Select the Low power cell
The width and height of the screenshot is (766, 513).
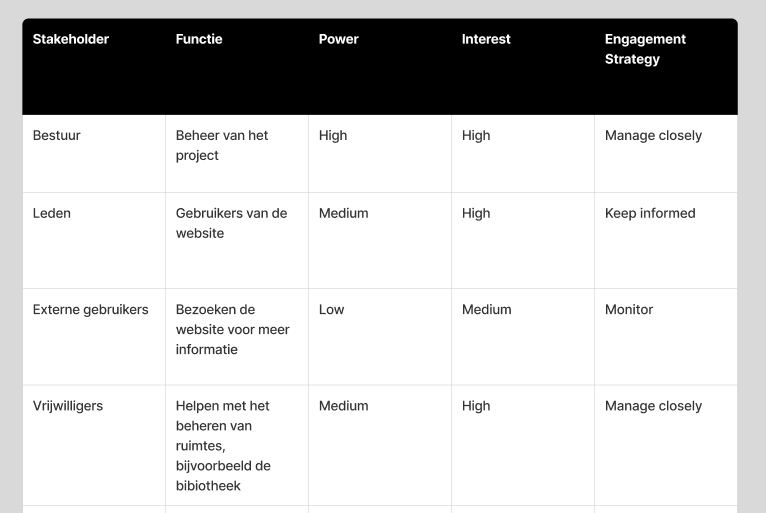pyautogui.click(x=331, y=310)
